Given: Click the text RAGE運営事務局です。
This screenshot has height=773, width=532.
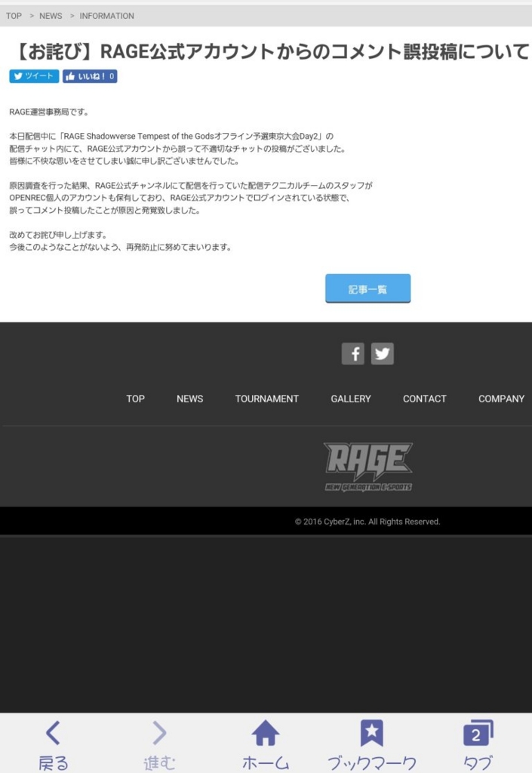Looking at the screenshot, I should 49,112.
